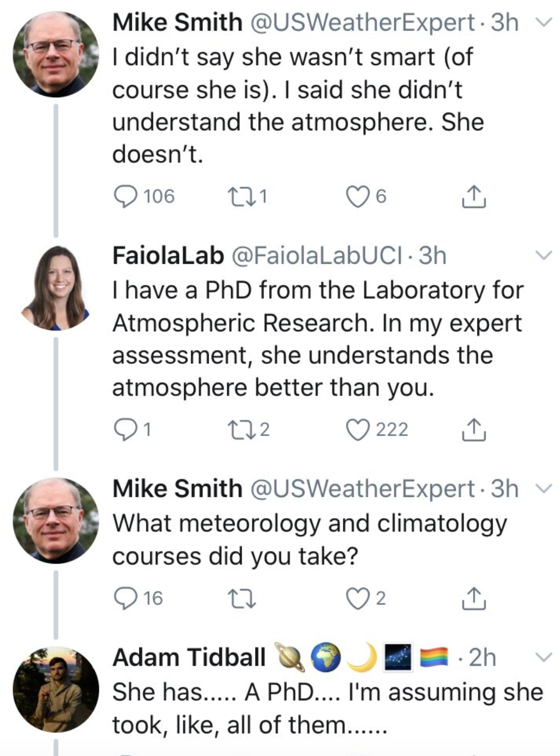Screen dimensions: 560x756
Task: Open @USWeatherExpert profile from first tweet
Action: point(362,22)
